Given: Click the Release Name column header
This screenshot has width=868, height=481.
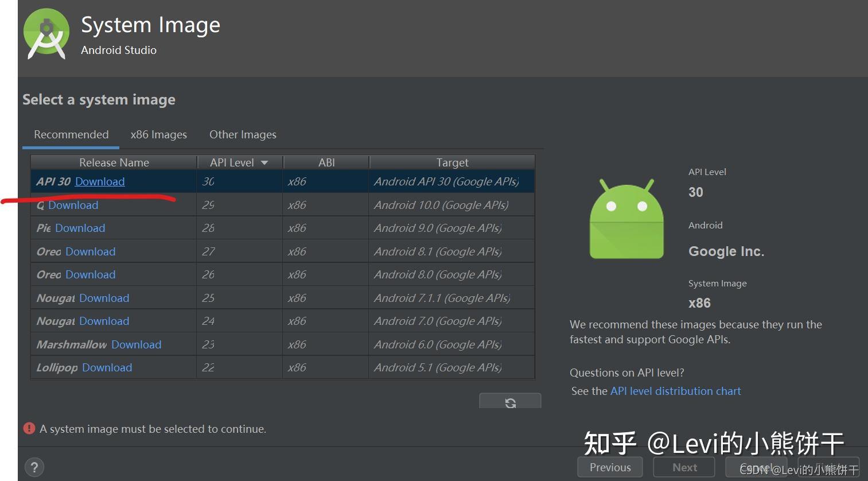Looking at the screenshot, I should coord(114,162).
